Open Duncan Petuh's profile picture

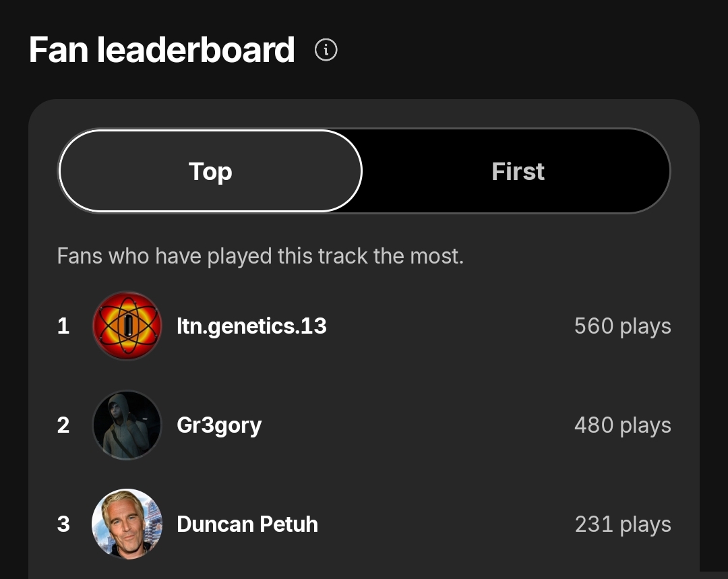[127, 524]
